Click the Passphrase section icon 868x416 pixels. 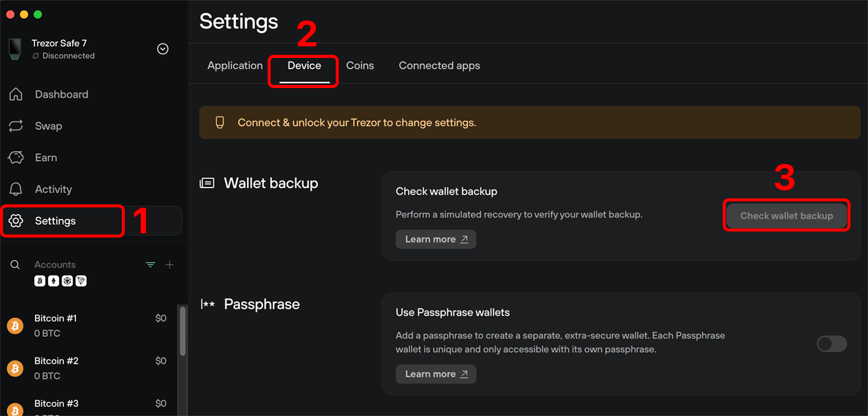[x=207, y=304]
